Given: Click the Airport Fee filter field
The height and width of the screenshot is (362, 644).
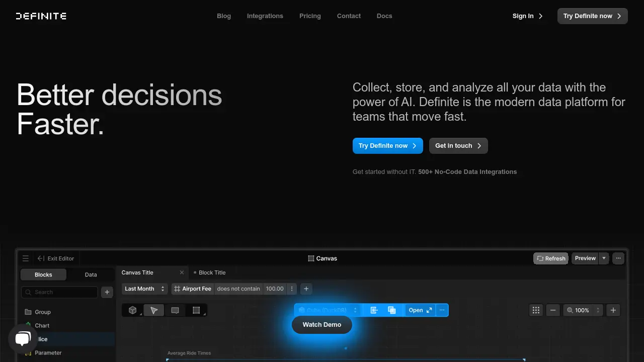Looking at the screenshot, I should coord(193,289).
